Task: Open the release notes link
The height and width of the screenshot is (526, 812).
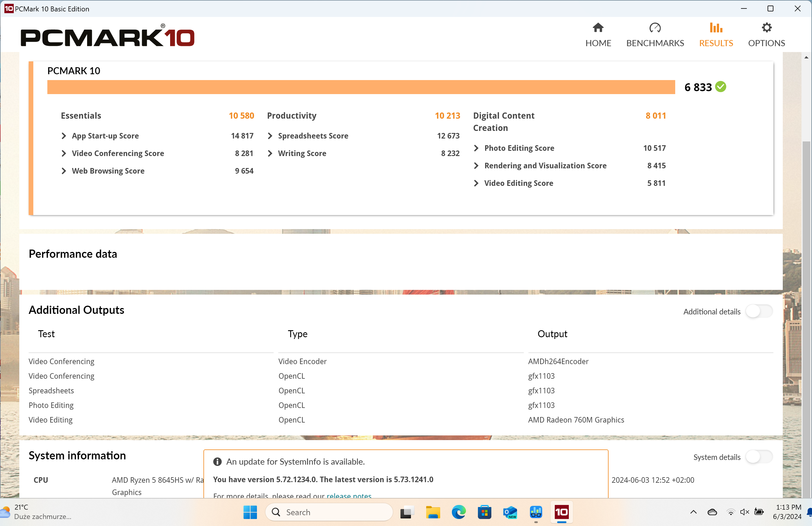Action: [x=349, y=495]
